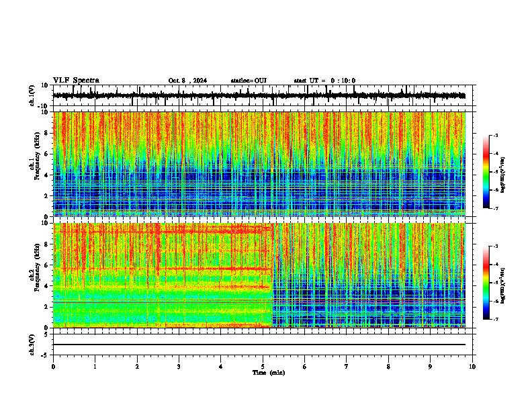Screen dimensions: 532x411
Task: Click time axis tick label "3"
Action: (179, 367)
